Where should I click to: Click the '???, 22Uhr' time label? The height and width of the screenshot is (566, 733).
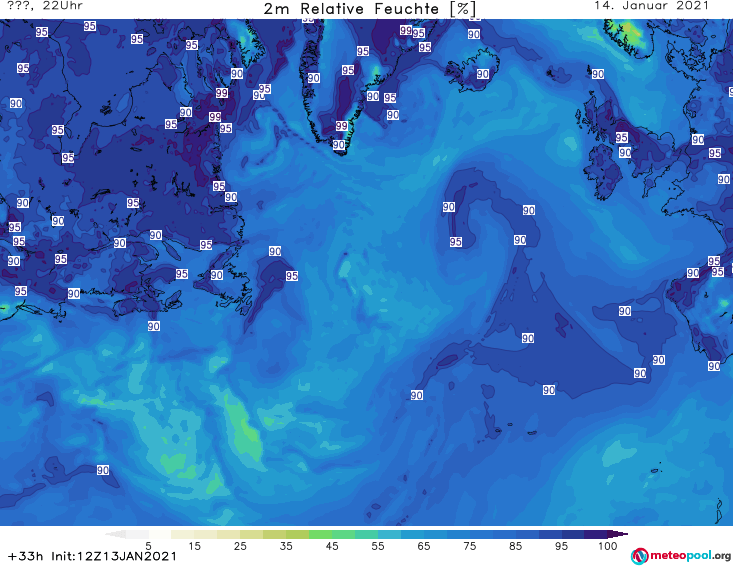[x=45, y=6]
